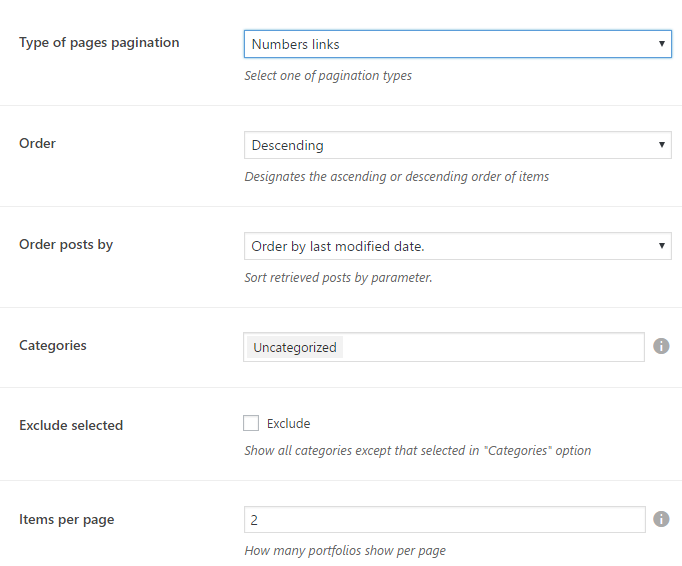
Task: Click "Designates the ascending or descending" description
Action: coord(396,177)
